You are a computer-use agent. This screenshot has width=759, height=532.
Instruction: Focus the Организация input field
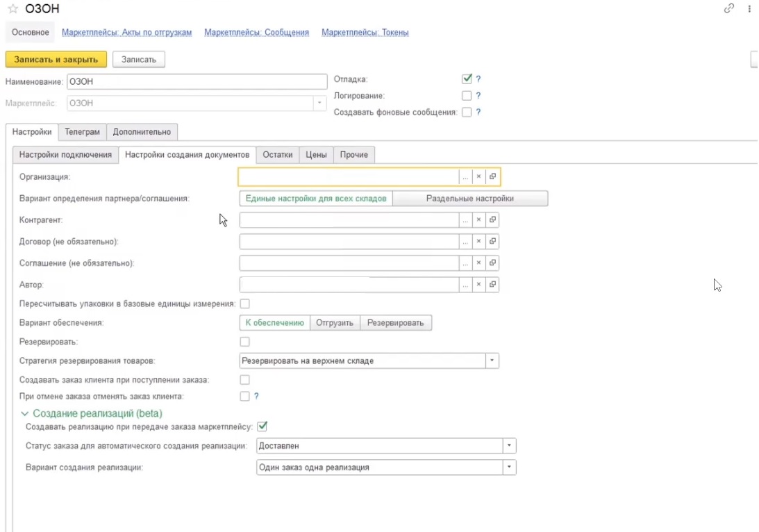[x=349, y=176]
